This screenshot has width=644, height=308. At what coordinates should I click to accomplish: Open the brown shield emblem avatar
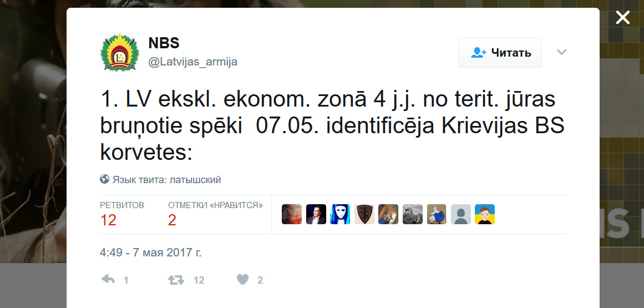tap(364, 214)
